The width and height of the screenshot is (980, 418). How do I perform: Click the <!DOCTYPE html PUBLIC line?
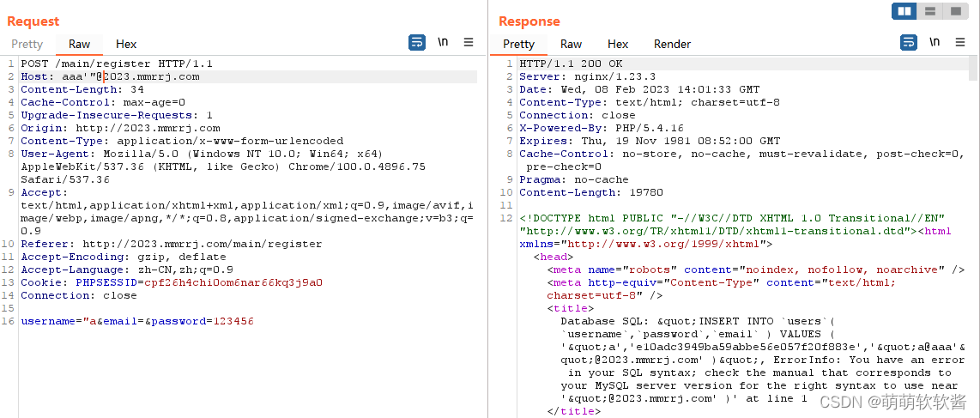(x=733, y=218)
